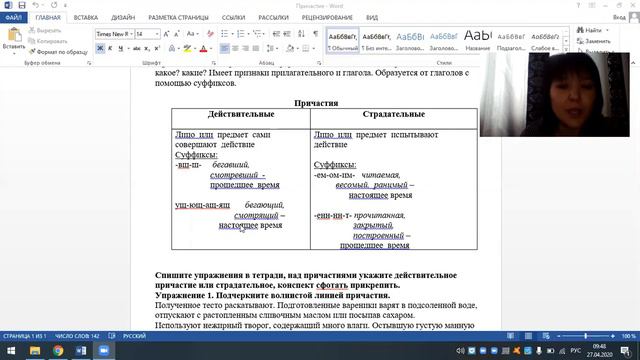Image resolution: width=640 pixels, height=360 pixels.
Task: Insert a multilevel list
Action: 257,34
